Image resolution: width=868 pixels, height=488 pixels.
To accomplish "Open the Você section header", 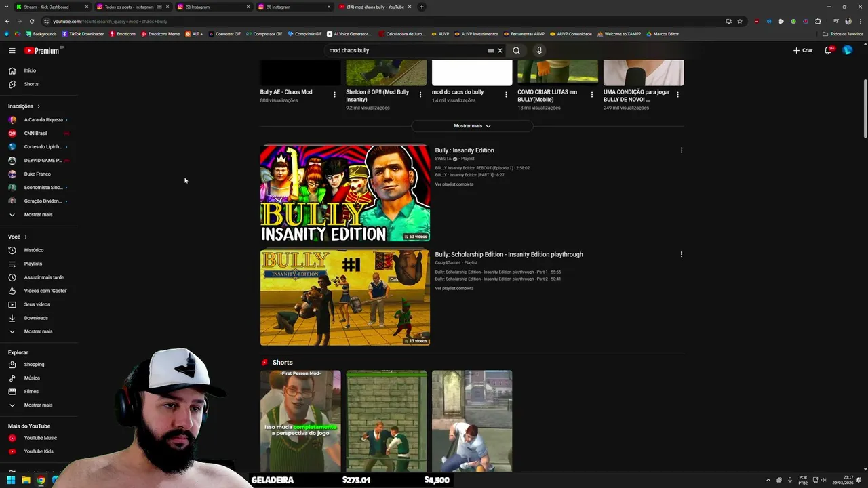I will [18, 237].
